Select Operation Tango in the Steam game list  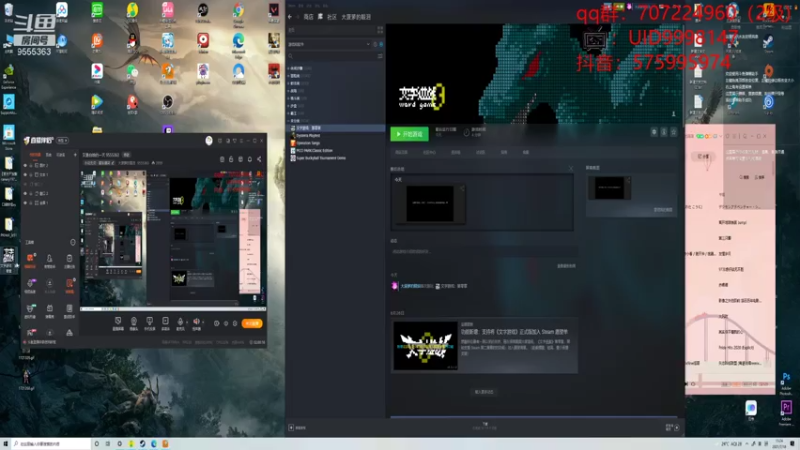(308, 143)
